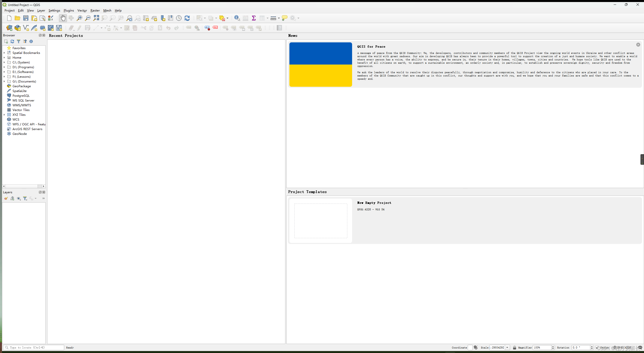Select the Zoom Out magnifier tool
This screenshot has width=644, height=353.
88,18
